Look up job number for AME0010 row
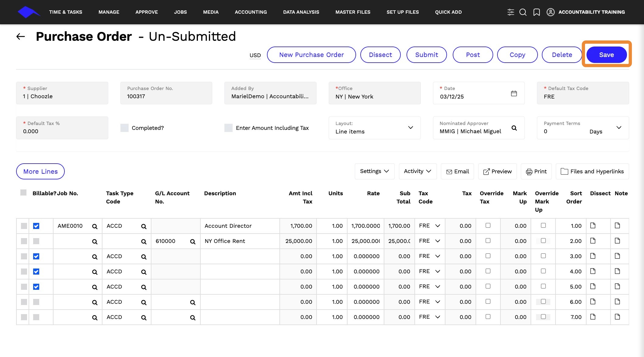 [95, 227]
